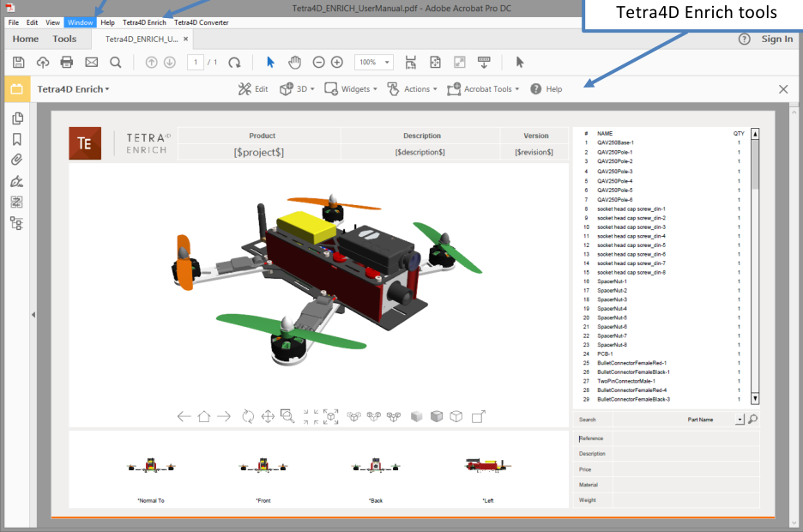This screenshot has width=803, height=532.
Task: Print the document via printer icon
Action: (67, 63)
